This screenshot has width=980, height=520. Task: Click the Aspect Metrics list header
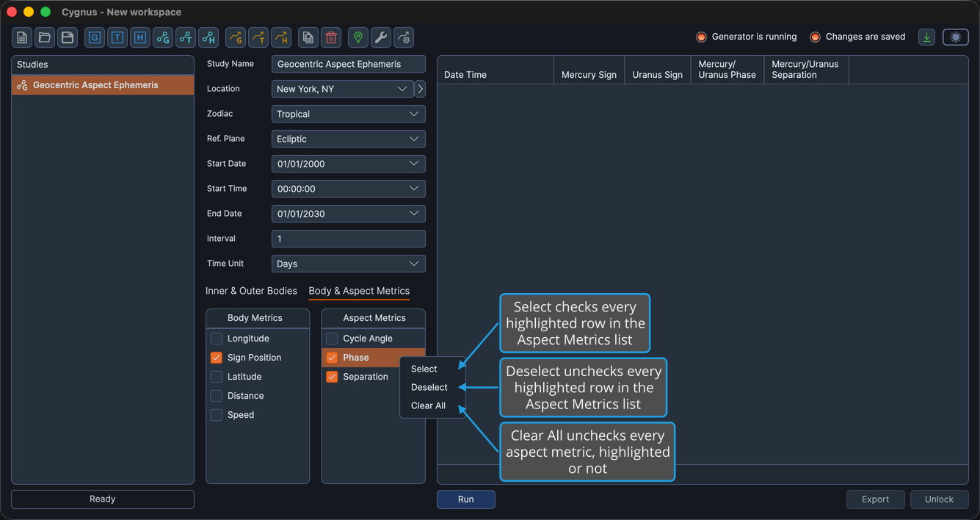pos(374,318)
